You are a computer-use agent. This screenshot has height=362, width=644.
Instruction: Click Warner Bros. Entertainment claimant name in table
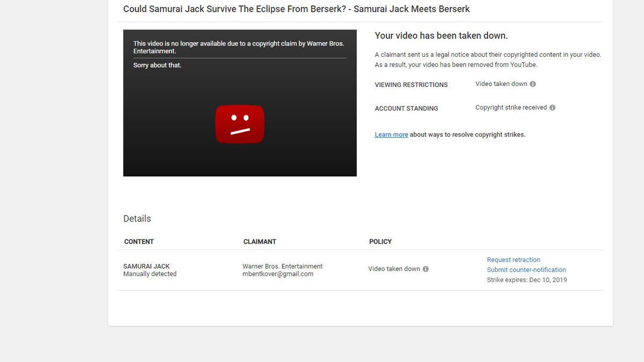tap(283, 267)
